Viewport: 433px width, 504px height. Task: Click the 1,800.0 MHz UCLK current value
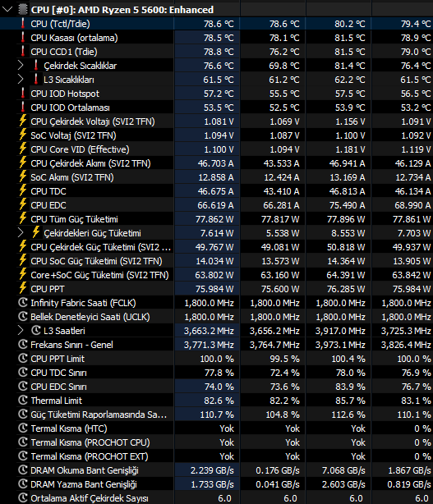point(209,317)
